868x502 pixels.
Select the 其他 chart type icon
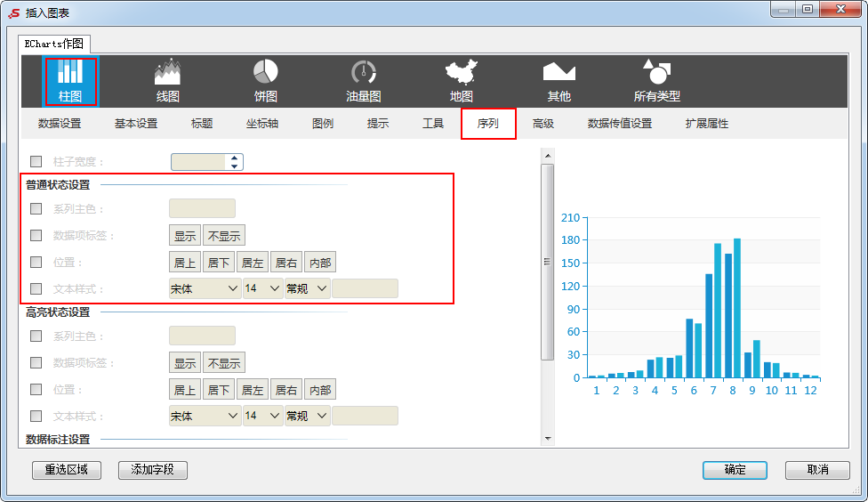click(559, 82)
